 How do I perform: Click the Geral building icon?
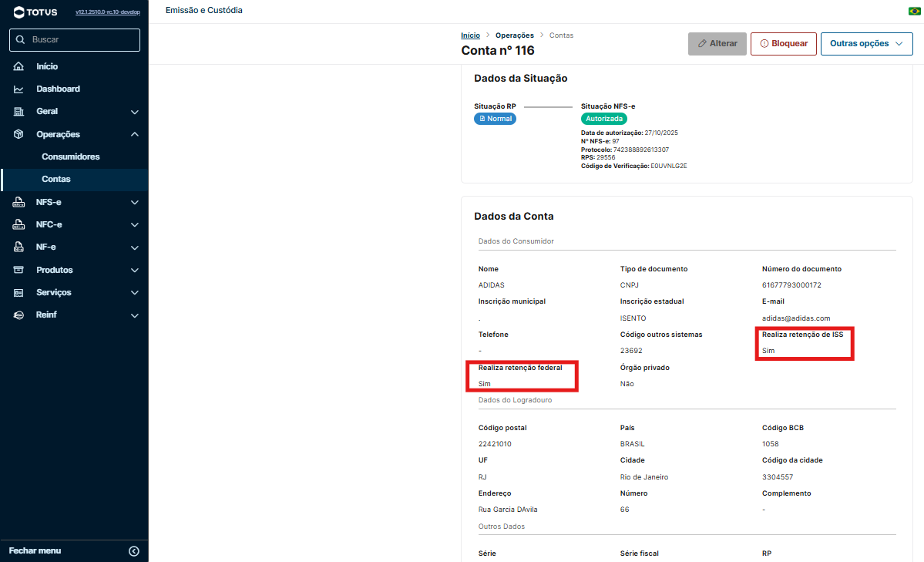[18, 112]
